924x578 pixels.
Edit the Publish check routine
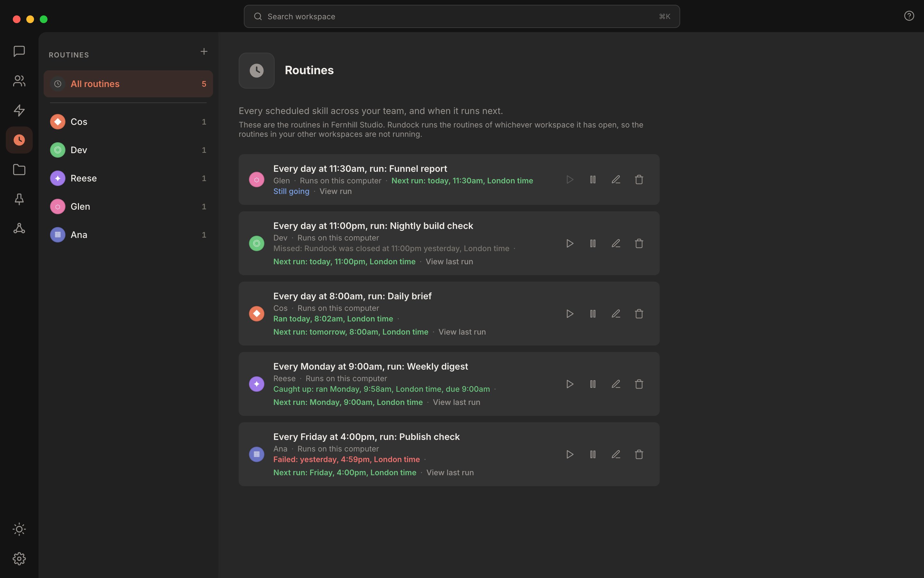tap(616, 454)
